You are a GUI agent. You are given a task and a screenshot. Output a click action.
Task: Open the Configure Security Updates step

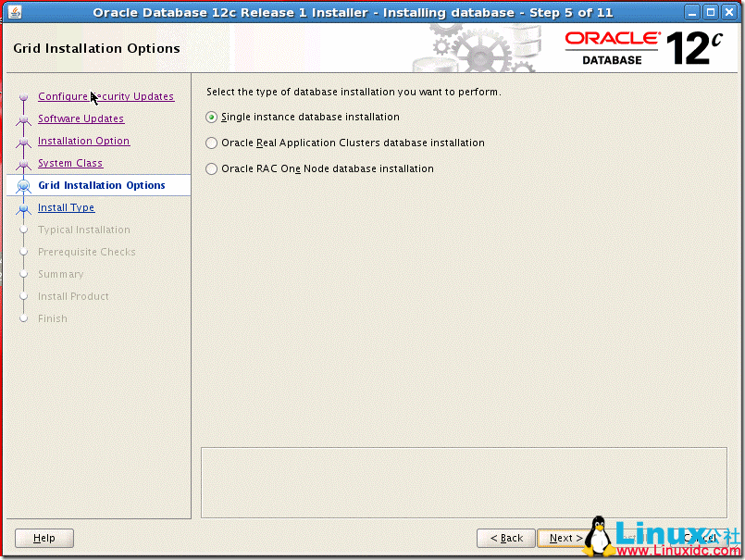106,96
